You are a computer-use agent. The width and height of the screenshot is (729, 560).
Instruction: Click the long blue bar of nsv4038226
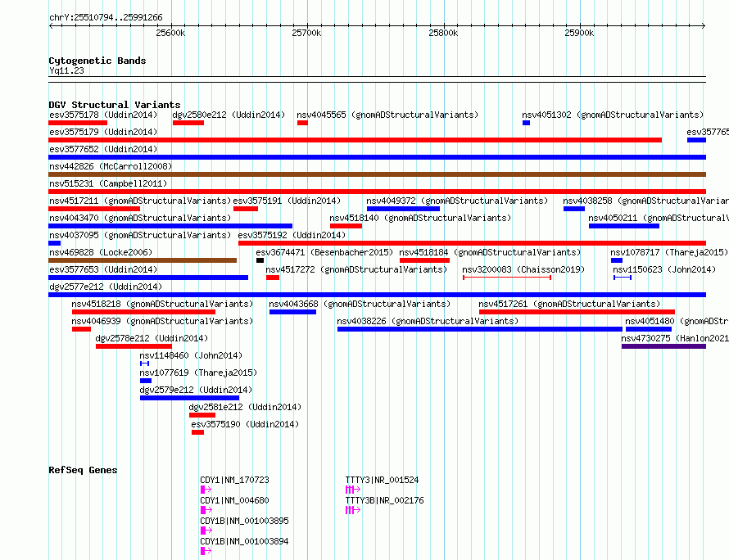pos(480,329)
